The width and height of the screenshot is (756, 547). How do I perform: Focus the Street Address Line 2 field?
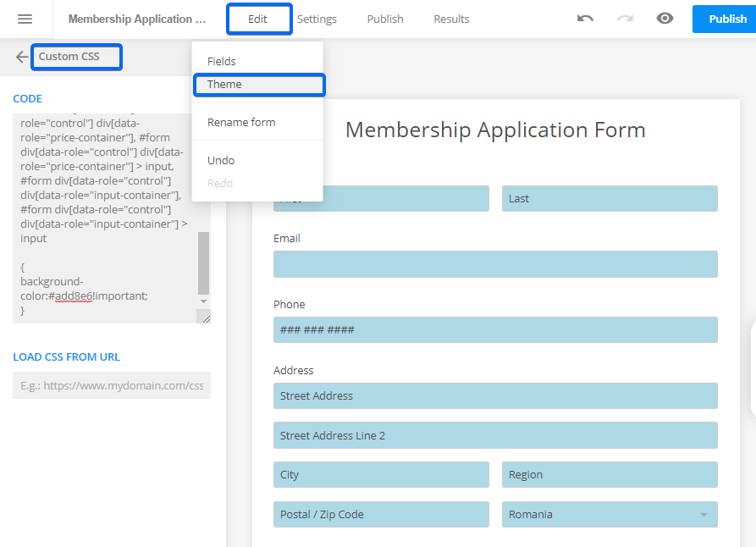pos(495,435)
